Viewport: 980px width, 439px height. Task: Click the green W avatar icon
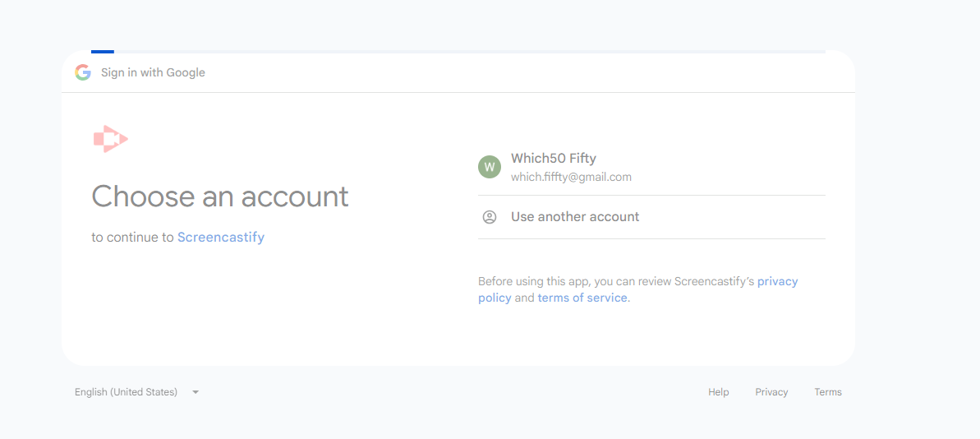click(x=490, y=167)
